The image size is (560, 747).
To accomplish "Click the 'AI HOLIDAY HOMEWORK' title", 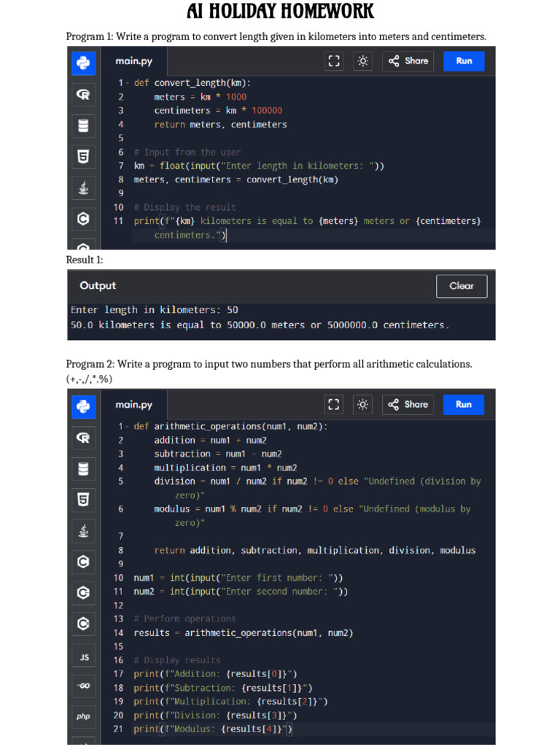I will pos(280,11).
